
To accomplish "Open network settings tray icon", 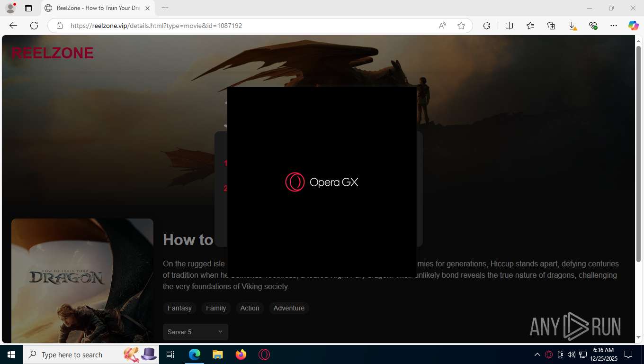I will (x=583, y=355).
